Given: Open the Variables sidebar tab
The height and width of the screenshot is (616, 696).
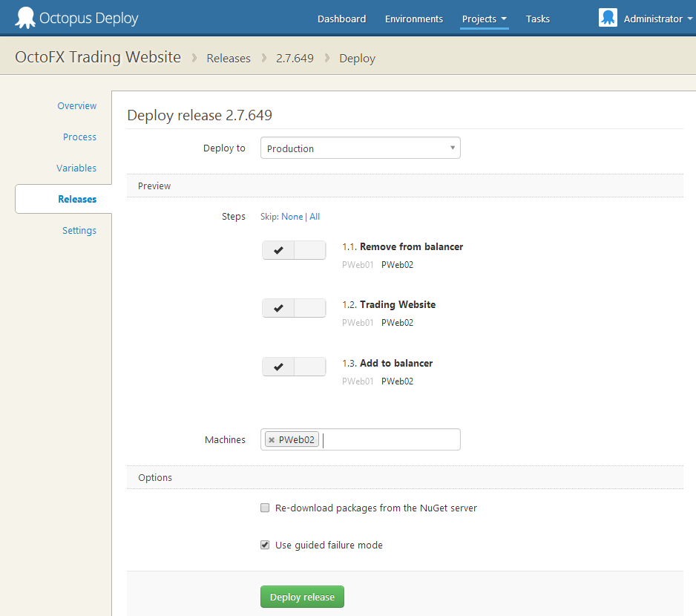Looking at the screenshot, I should [x=76, y=168].
